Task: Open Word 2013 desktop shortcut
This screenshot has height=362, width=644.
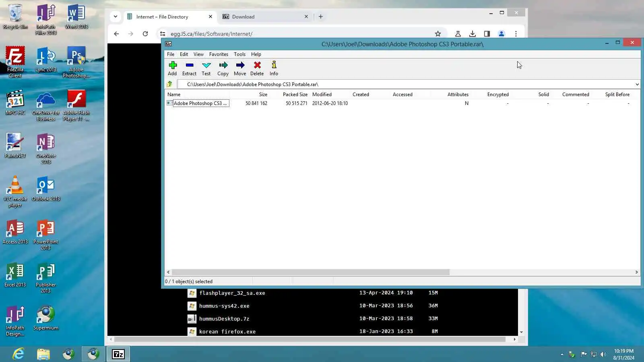Action: [76, 16]
